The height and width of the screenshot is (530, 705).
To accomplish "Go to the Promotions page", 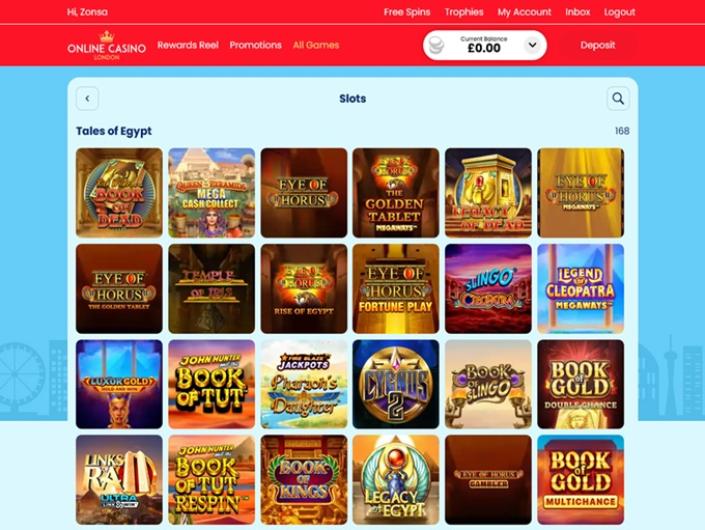I will coord(255,45).
